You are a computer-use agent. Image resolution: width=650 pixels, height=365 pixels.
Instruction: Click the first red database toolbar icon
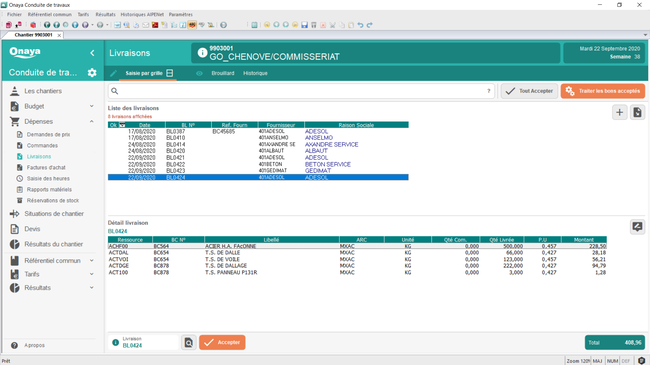click(x=9, y=25)
